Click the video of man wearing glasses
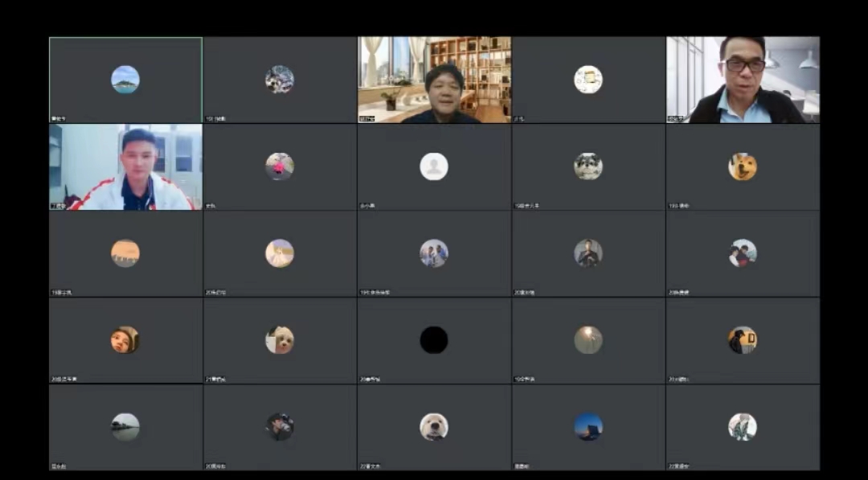 (x=743, y=80)
